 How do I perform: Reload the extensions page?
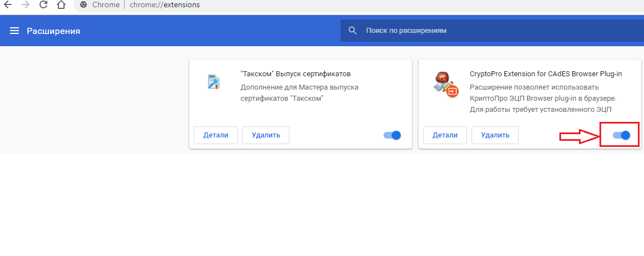pyautogui.click(x=43, y=5)
